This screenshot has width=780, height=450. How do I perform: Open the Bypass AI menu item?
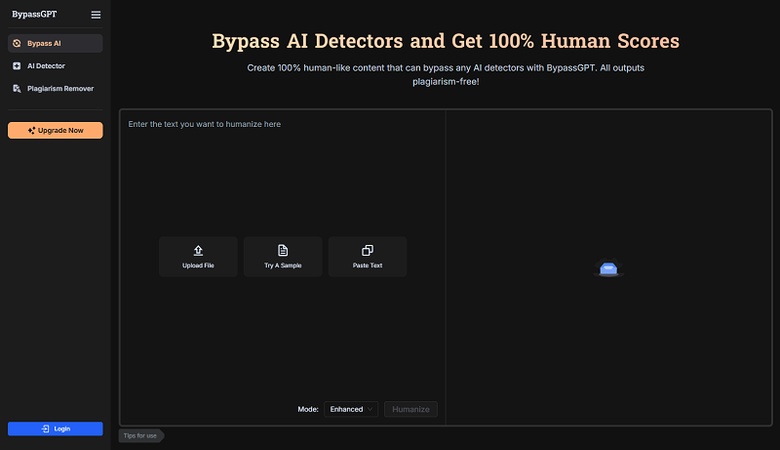point(55,43)
